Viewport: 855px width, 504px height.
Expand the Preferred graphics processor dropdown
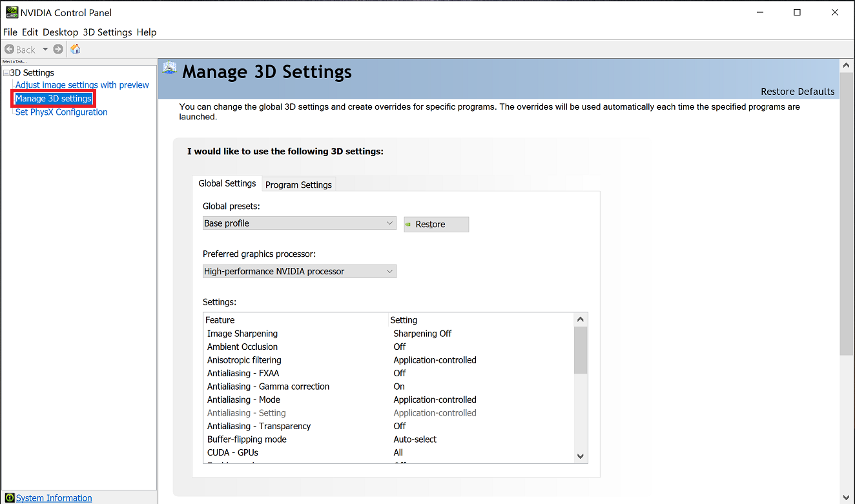pos(299,272)
